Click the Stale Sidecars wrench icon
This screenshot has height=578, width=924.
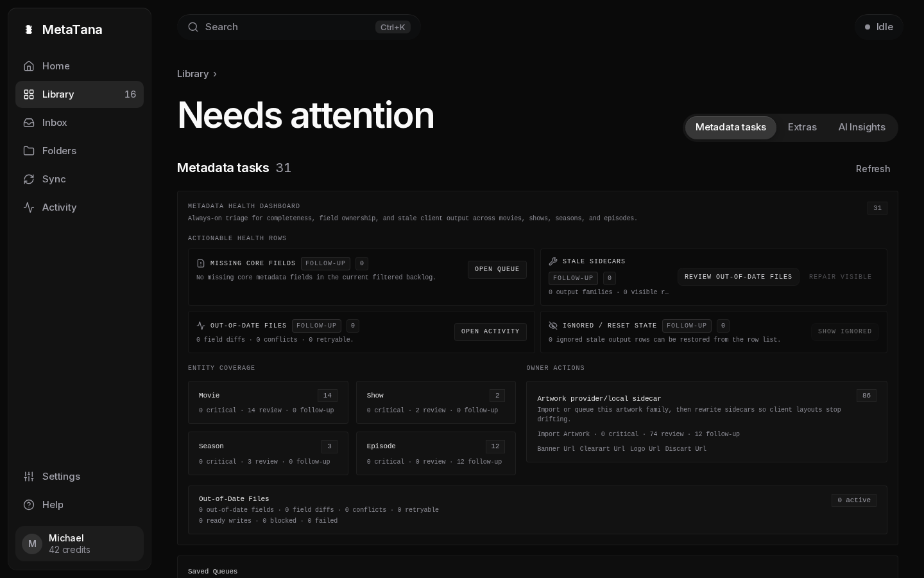pos(553,261)
